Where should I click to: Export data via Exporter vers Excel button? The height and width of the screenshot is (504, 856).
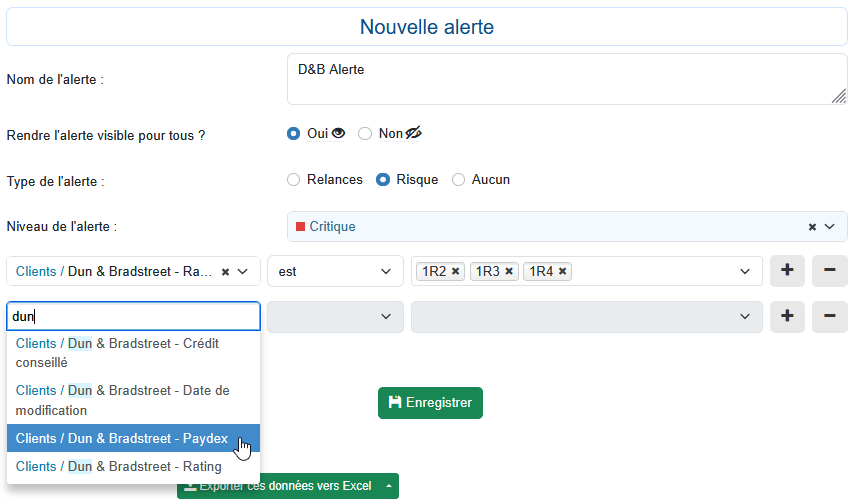[x=278, y=486]
